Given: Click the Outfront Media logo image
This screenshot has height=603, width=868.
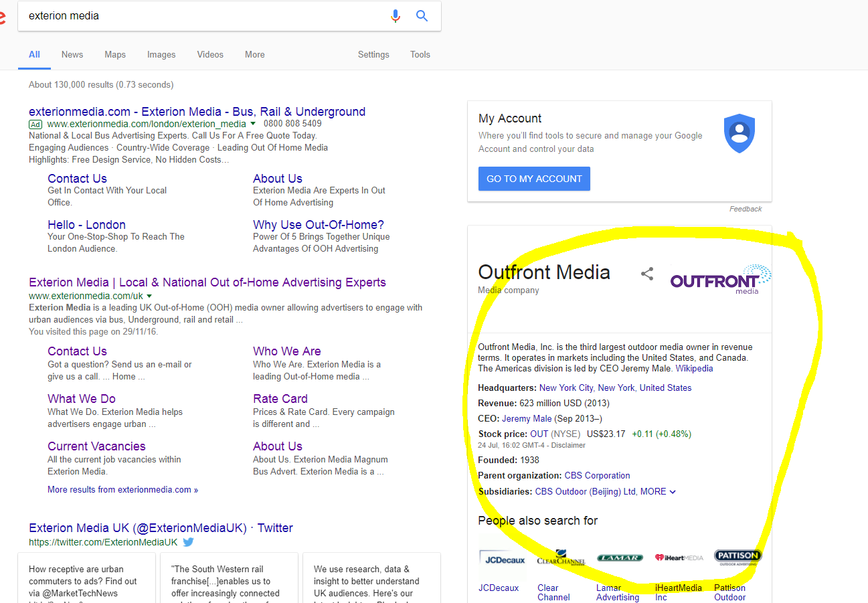Looking at the screenshot, I should point(721,279).
